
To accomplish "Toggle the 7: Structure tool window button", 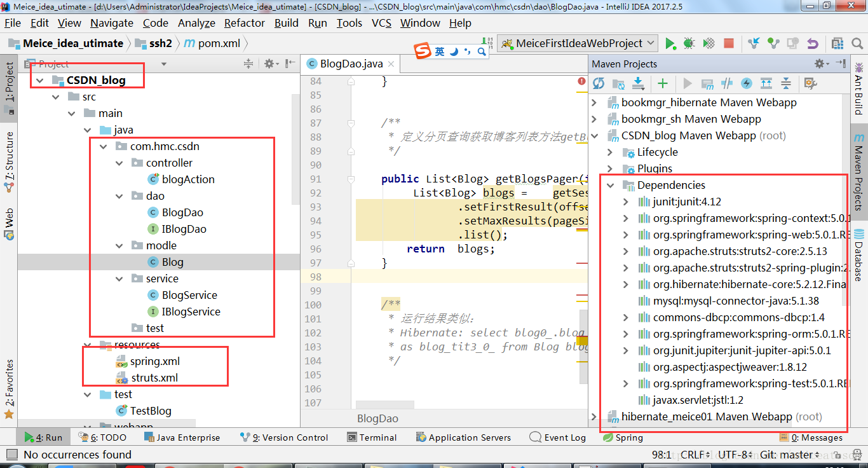I will pyautogui.click(x=9, y=162).
